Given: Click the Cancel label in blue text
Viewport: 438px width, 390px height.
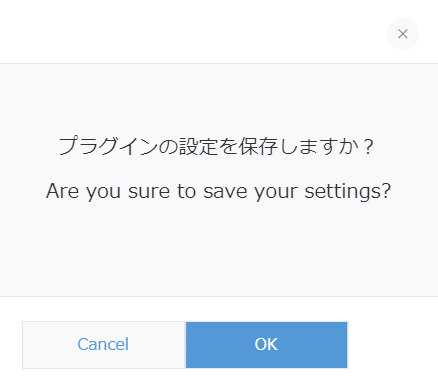Looking at the screenshot, I should pyautogui.click(x=103, y=344).
